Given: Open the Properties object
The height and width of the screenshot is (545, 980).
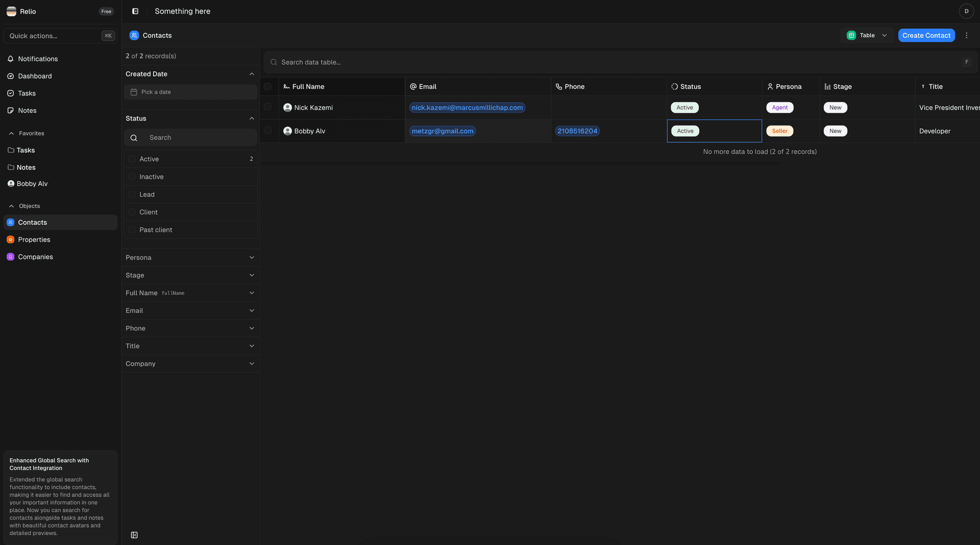Looking at the screenshot, I should [34, 239].
